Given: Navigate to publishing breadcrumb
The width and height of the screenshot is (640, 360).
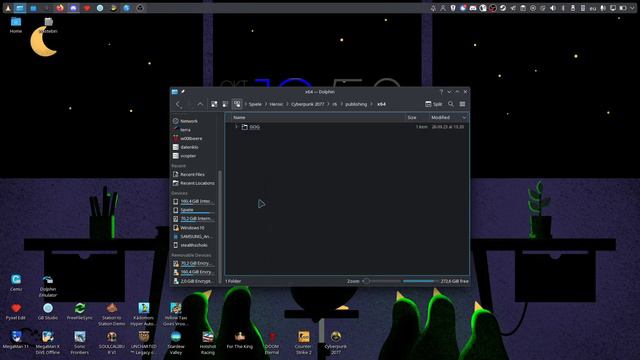Looking at the screenshot, I should pos(356,104).
